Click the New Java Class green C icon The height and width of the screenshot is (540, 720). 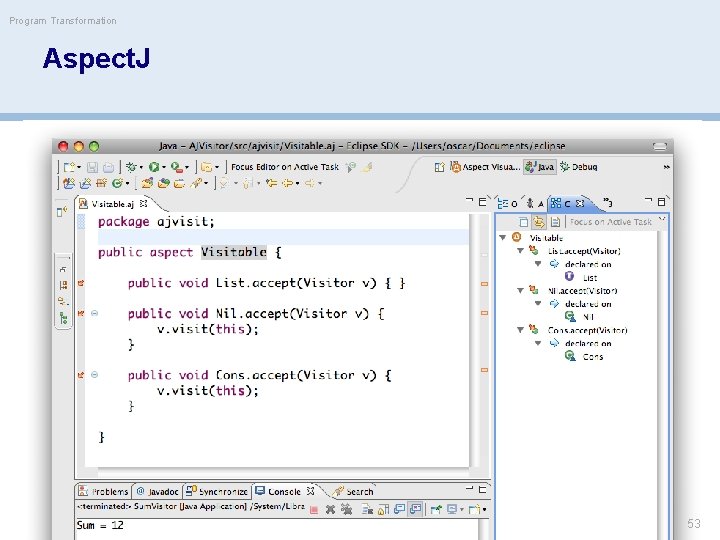117,184
